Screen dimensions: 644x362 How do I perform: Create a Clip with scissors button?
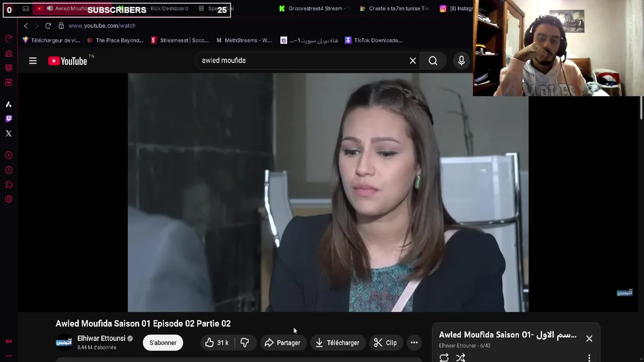point(385,343)
